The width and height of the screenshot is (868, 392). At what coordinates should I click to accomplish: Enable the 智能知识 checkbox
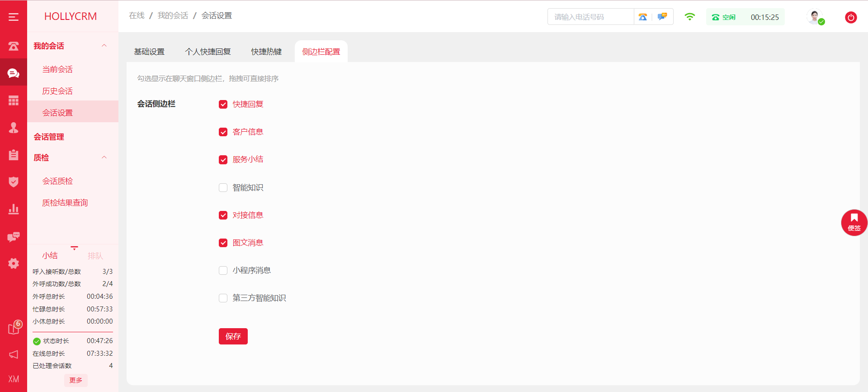pyautogui.click(x=223, y=187)
